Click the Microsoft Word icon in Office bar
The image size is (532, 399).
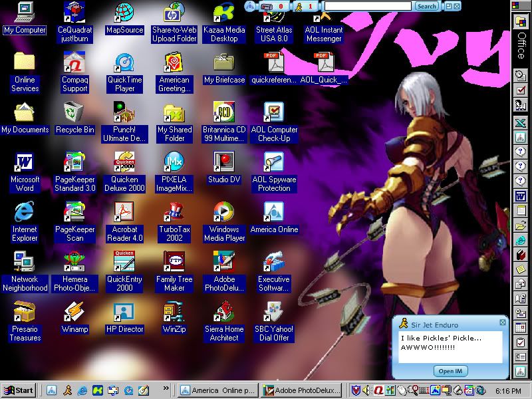coord(521,196)
